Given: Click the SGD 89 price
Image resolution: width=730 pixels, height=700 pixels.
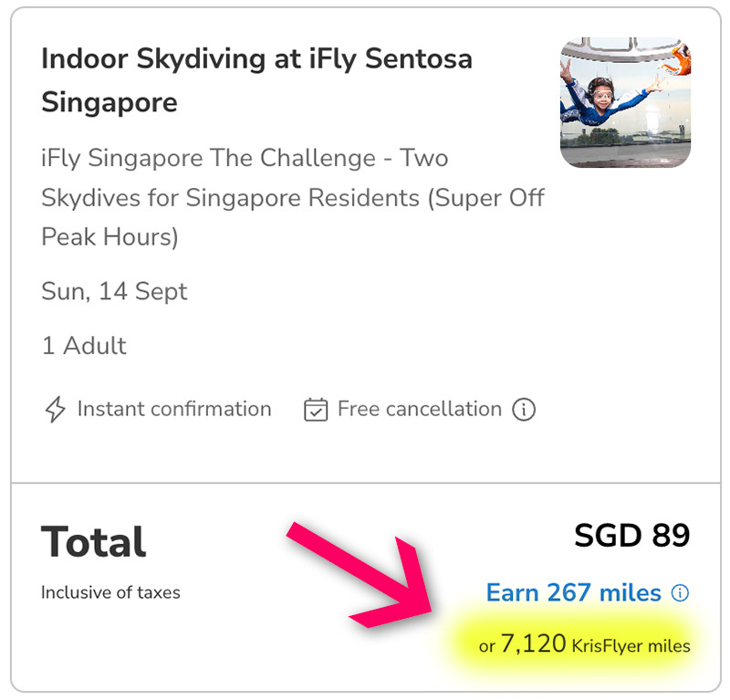Looking at the screenshot, I should point(631,536).
